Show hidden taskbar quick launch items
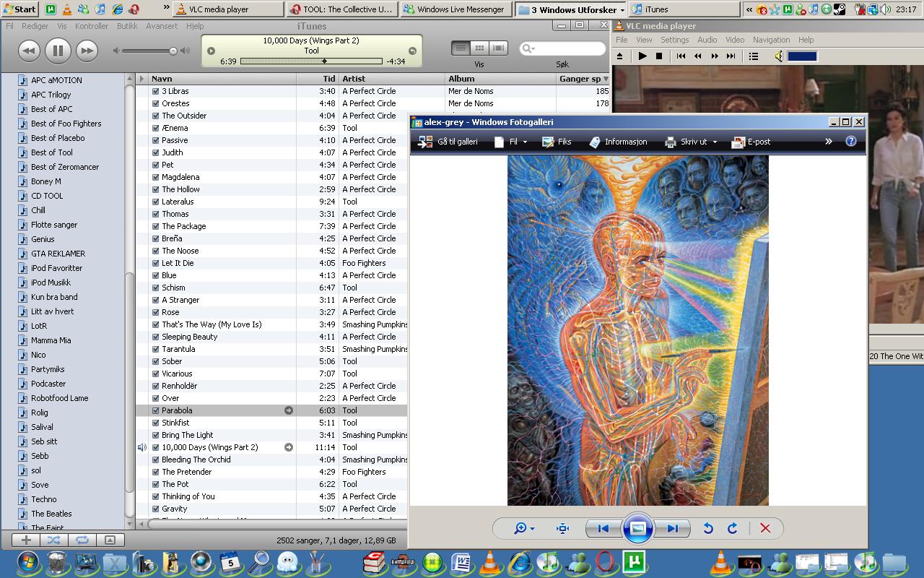The height and width of the screenshot is (578, 924). pyautogui.click(x=167, y=8)
